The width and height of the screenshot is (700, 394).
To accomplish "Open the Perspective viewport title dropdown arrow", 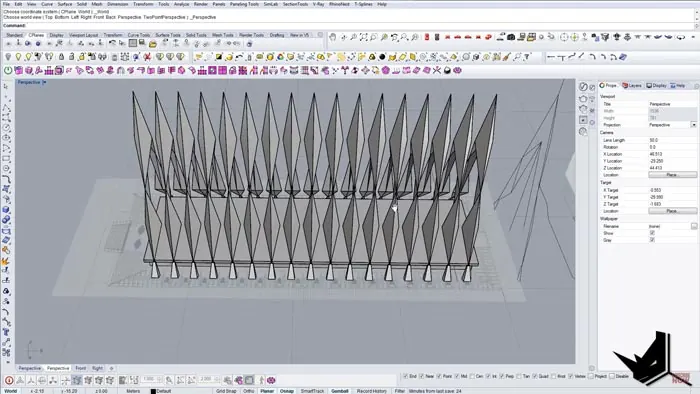I will point(44,83).
